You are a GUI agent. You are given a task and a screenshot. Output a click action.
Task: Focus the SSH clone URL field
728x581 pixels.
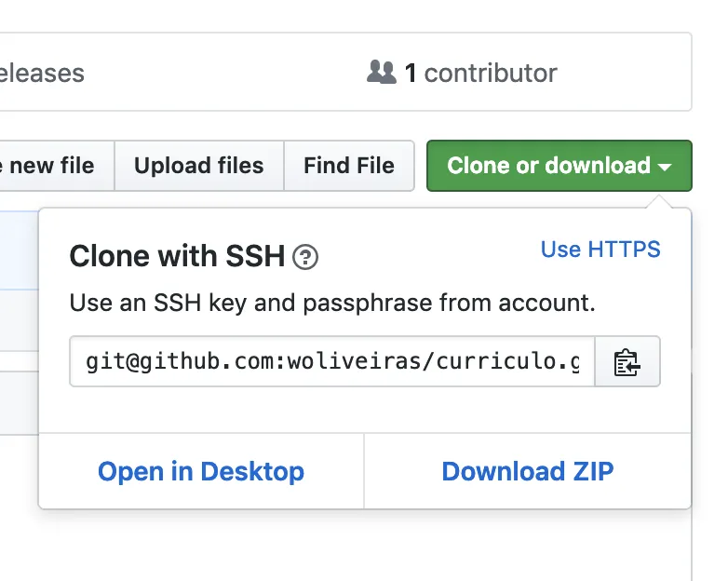(332, 361)
